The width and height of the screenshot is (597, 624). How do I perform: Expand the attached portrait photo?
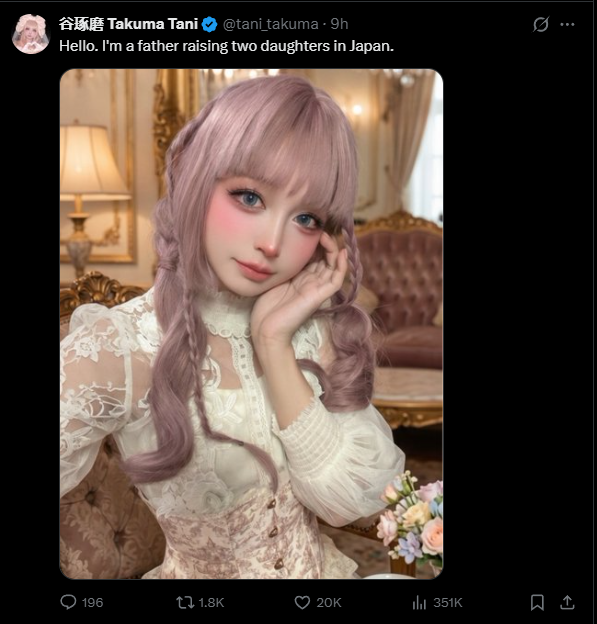[251, 324]
